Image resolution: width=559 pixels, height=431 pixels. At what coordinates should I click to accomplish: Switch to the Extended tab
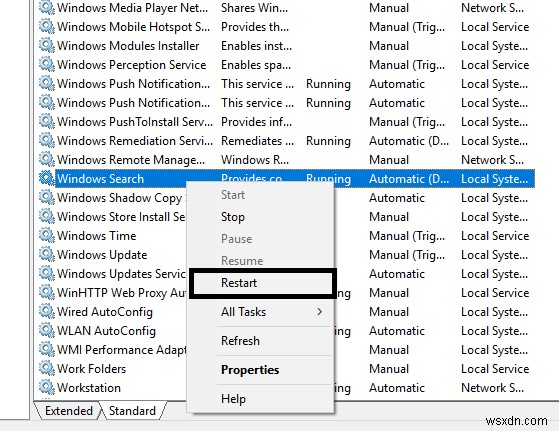(x=68, y=411)
